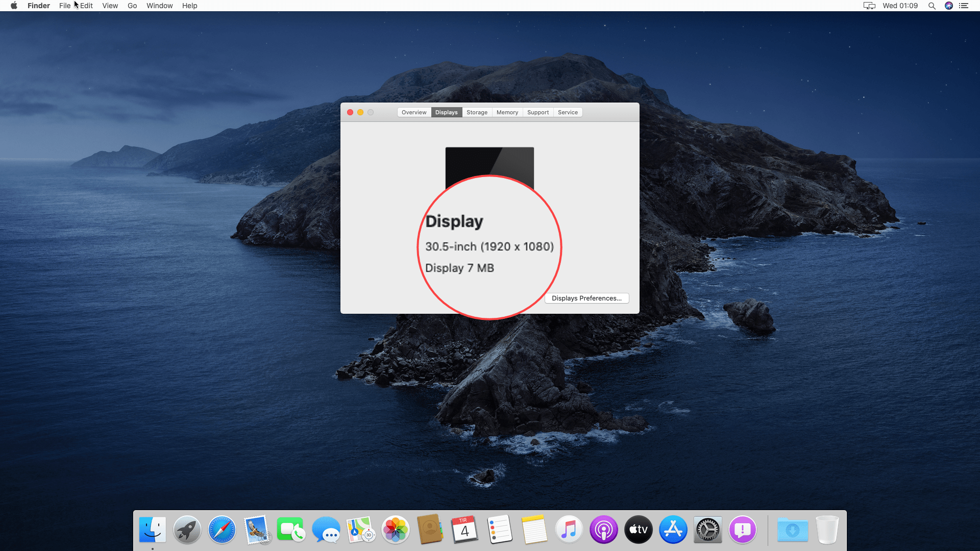Click the Finder menu bar item
980x551 pixels.
(38, 6)
